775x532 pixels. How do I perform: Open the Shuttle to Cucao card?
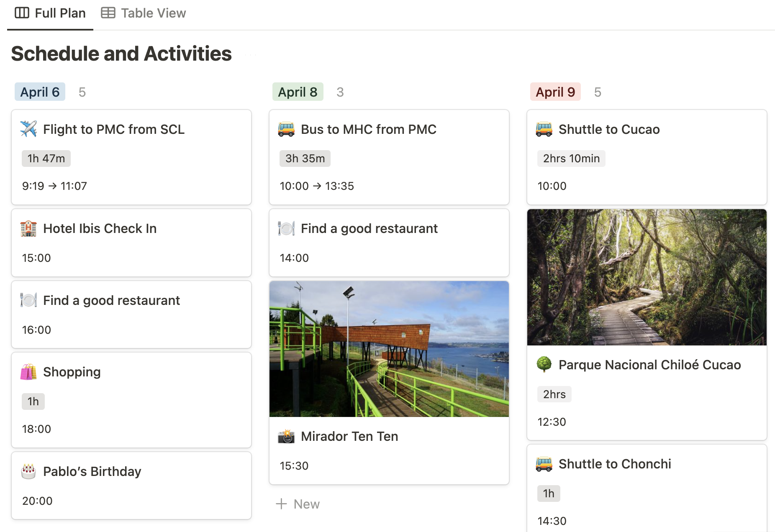point(609,130)
